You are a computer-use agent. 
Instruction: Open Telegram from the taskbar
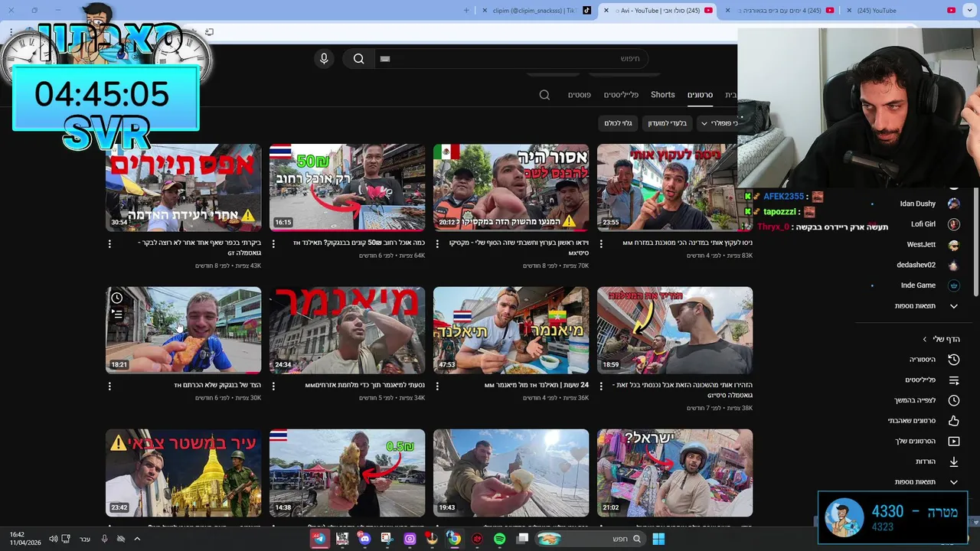coord(319,539)
